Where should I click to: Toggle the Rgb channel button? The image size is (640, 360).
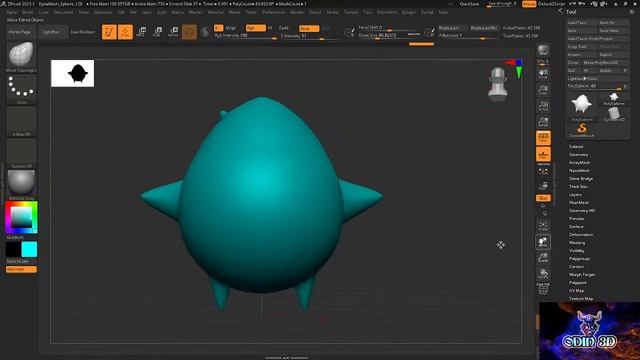(256, 28)
